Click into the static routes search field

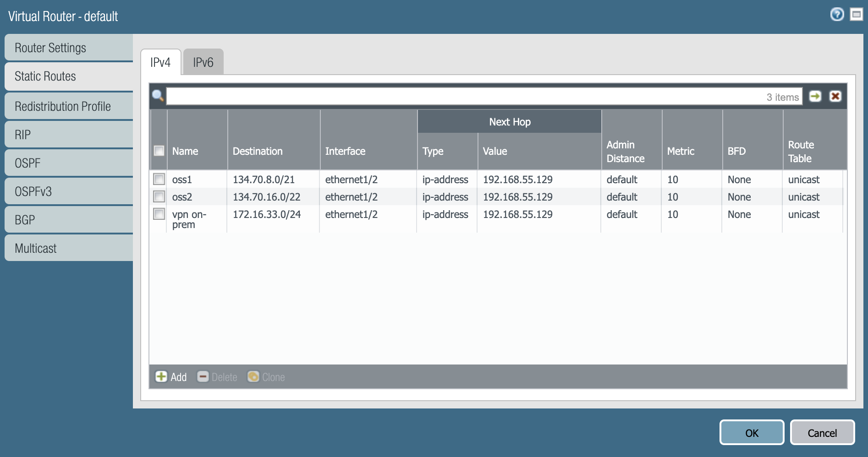click(x=463, y=97)
